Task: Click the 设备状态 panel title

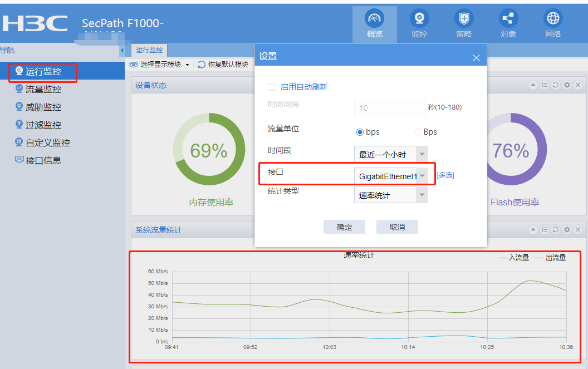Action: coord(151,85)
